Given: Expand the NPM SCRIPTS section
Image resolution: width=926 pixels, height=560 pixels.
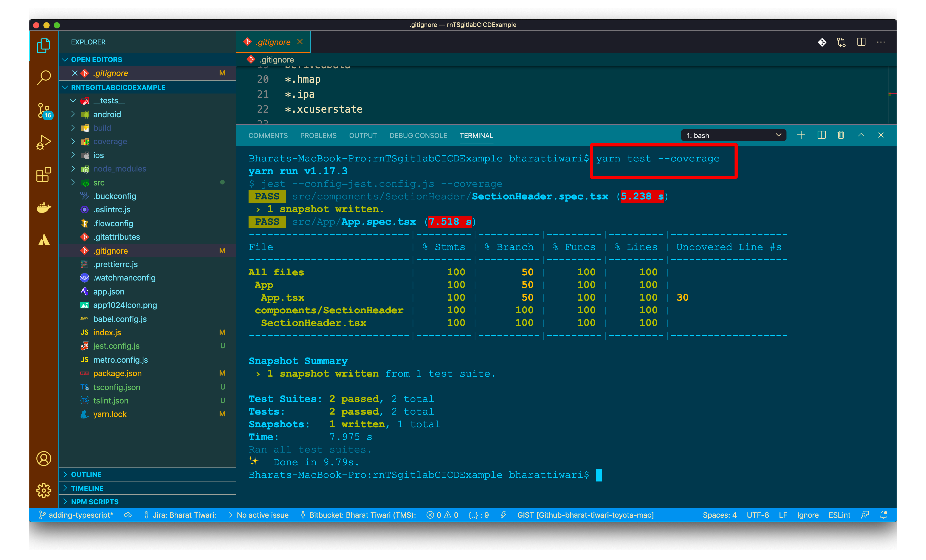Looking at the screenshot, I should 95,502.
